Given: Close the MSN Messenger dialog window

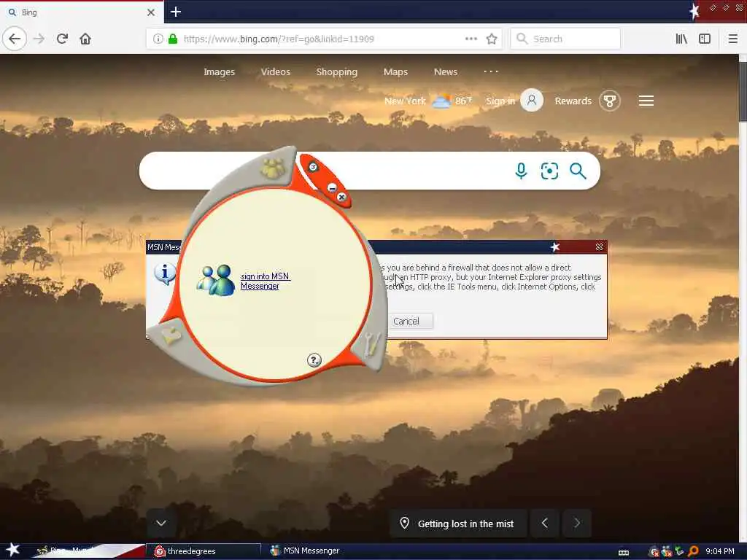Looking at the screenshot, I should 600,246.
